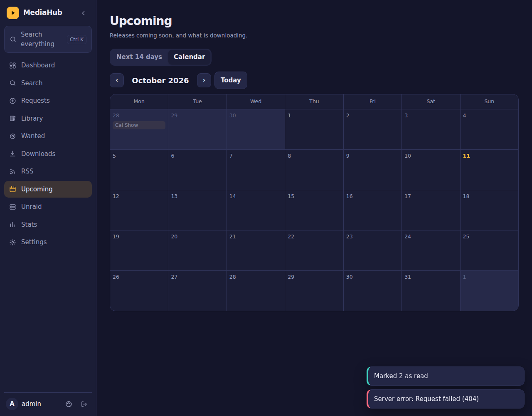Click the admin avatar letter A
This screenshot has width=532, height=416.
click(12, 404)
